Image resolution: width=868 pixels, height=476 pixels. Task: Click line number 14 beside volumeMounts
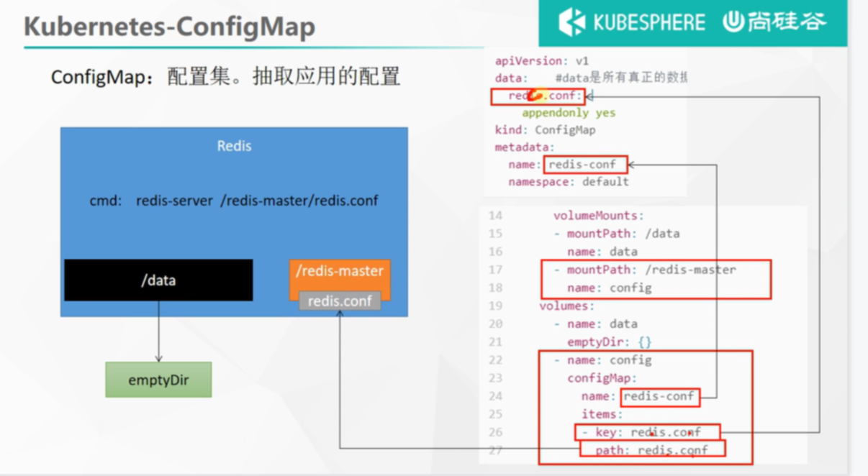pos(495,216)
